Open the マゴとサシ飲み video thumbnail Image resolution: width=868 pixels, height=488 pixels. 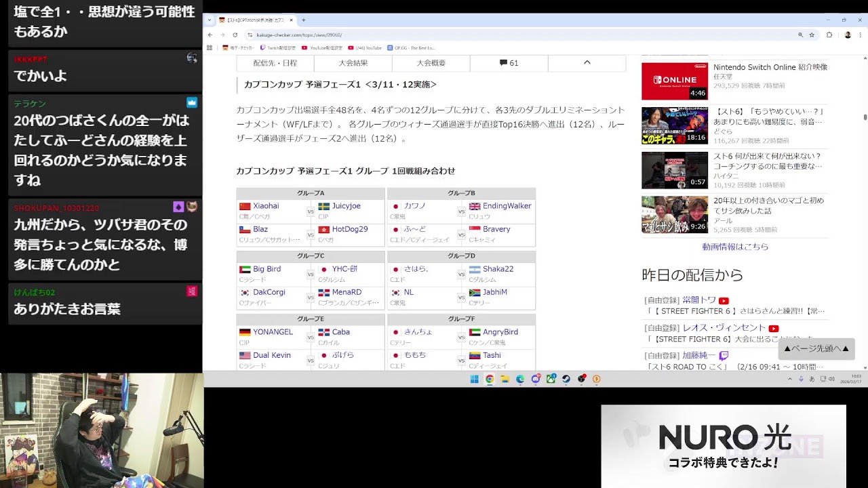tap(675, 215)
